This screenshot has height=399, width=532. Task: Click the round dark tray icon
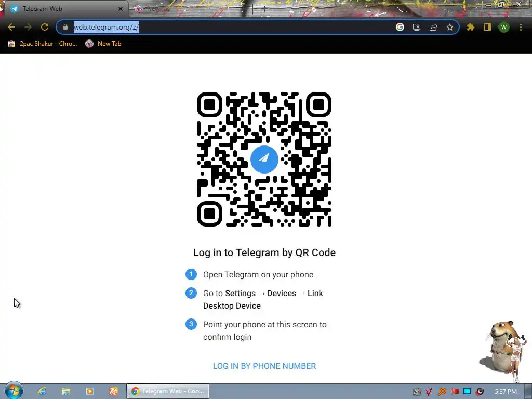tap(480, 392)
